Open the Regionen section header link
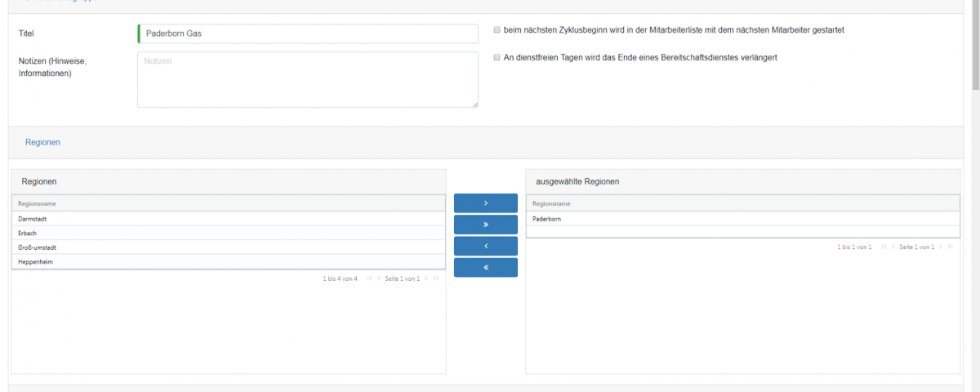This screenshot has height=392, width=980. pyautogui.click(x=42, y=142)
